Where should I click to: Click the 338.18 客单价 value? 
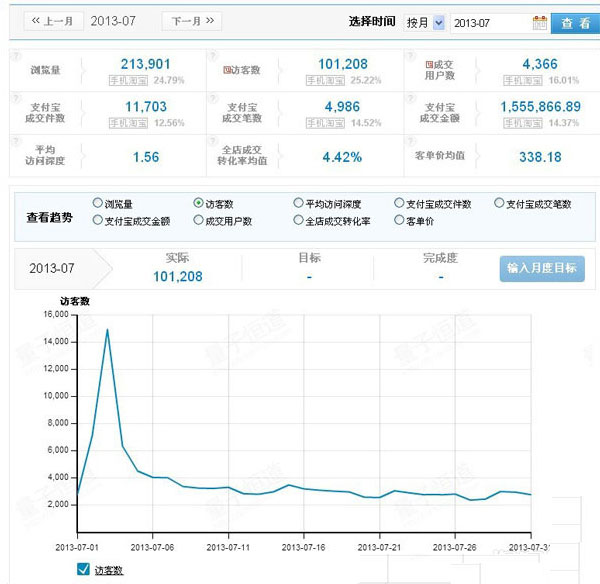pyautogui.click(x=540, y=157)
